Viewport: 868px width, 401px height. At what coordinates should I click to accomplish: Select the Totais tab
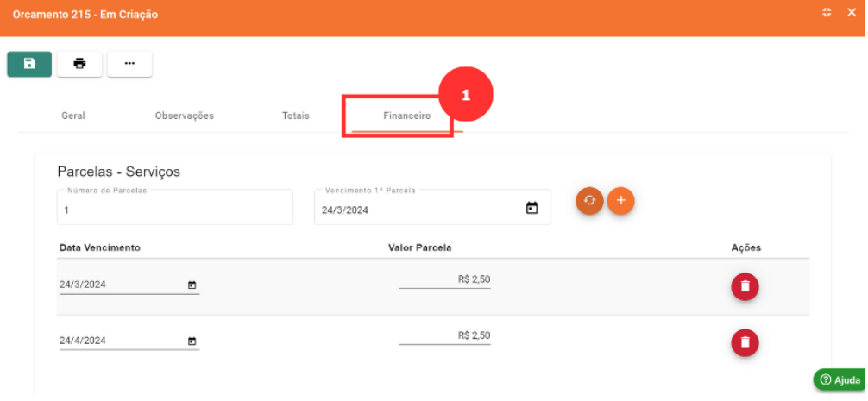point(295,116)
